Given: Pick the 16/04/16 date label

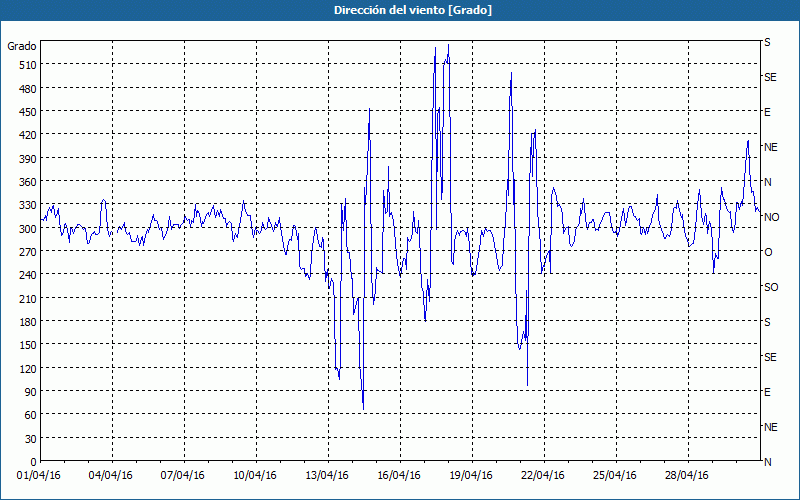Looking at the screenshot, I should point(399,476).
